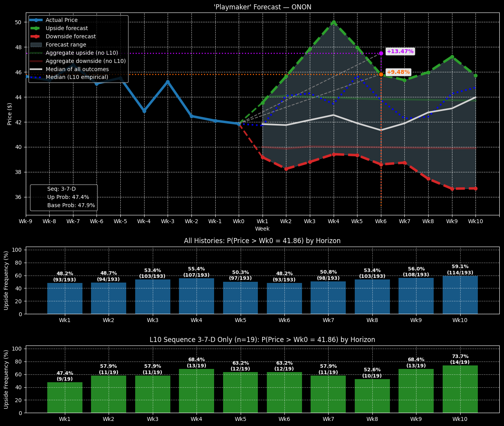Click the "47.4% (9/19)" bar label
Viewport: 504px width, 426px height.
[65, 376]
